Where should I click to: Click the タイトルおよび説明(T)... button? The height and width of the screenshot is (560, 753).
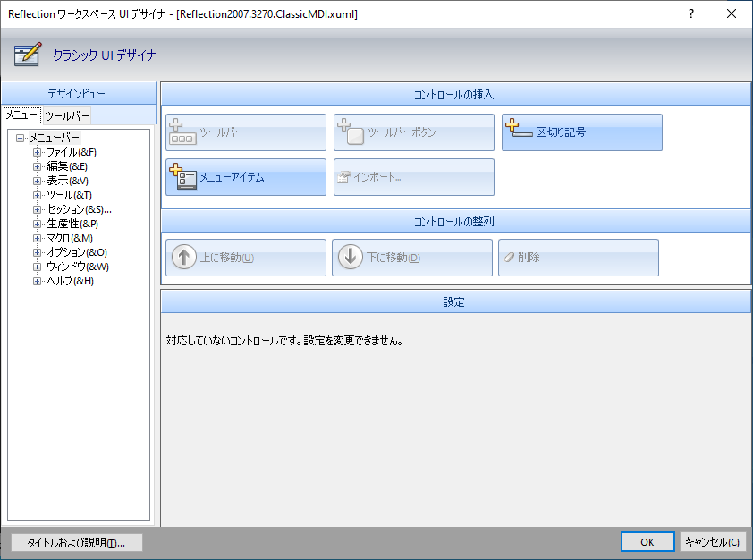(x=76, y=543)
